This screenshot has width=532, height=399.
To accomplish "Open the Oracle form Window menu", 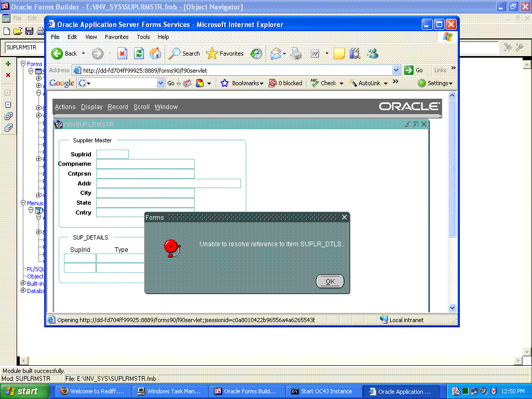I will tap(166, 107).
